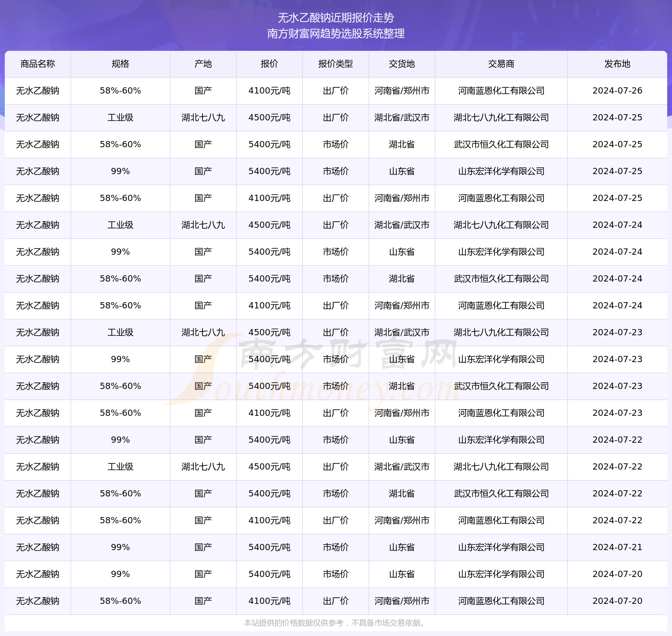Click the 产地 column header
The height and width of the screenshot is (636, 672).
coord(203,64)
